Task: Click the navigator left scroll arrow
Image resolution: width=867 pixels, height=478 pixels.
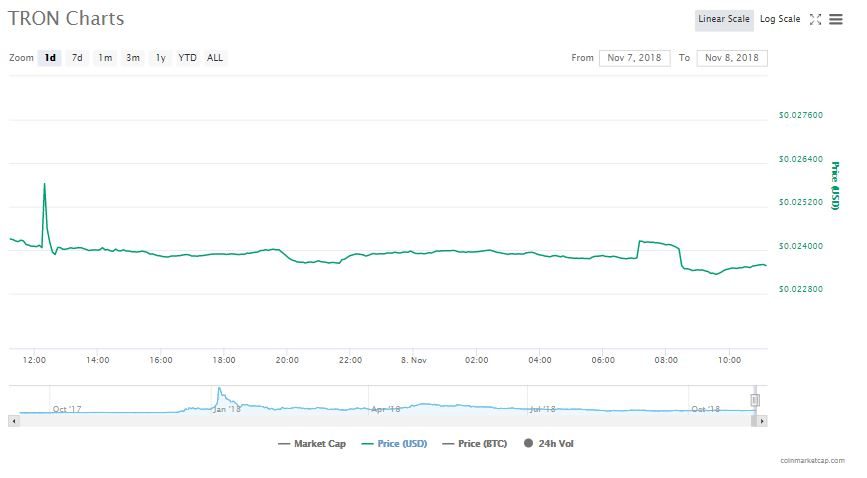Action: click(14, 421)
